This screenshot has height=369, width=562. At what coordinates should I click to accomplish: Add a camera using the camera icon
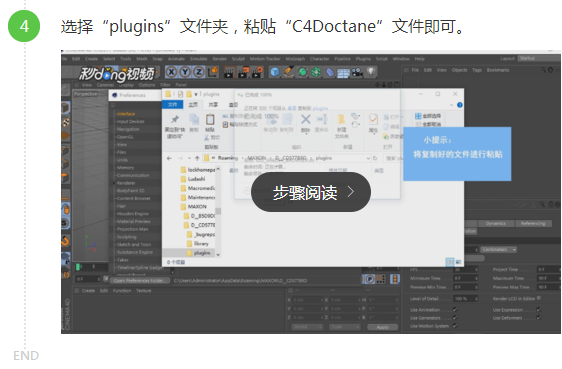tap(357, 73)
